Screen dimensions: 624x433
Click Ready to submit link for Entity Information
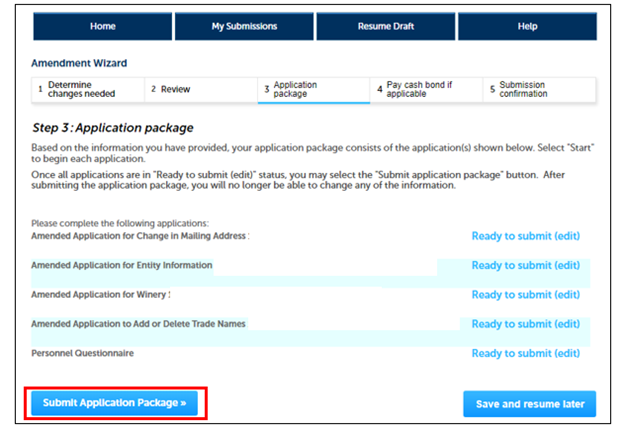(525, 266)
